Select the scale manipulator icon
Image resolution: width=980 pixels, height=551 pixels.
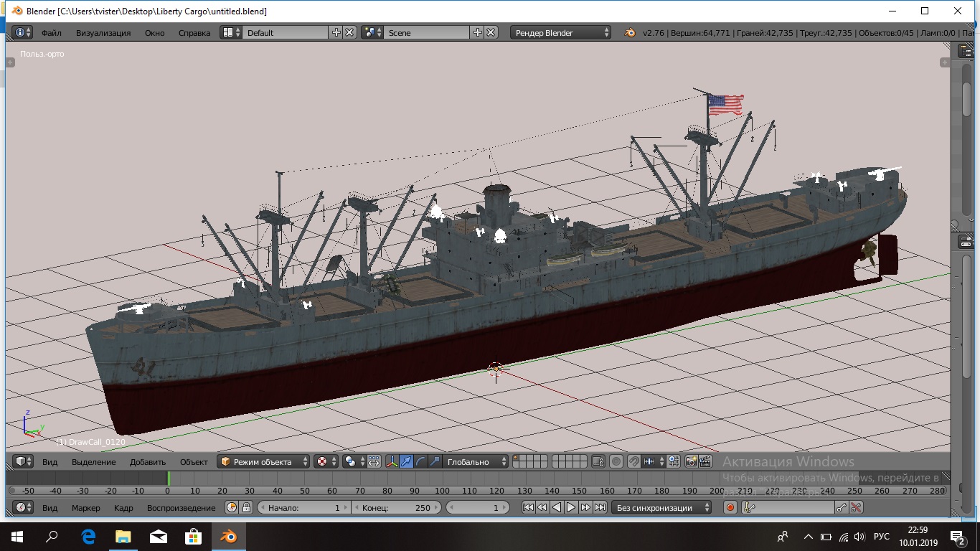434,461
